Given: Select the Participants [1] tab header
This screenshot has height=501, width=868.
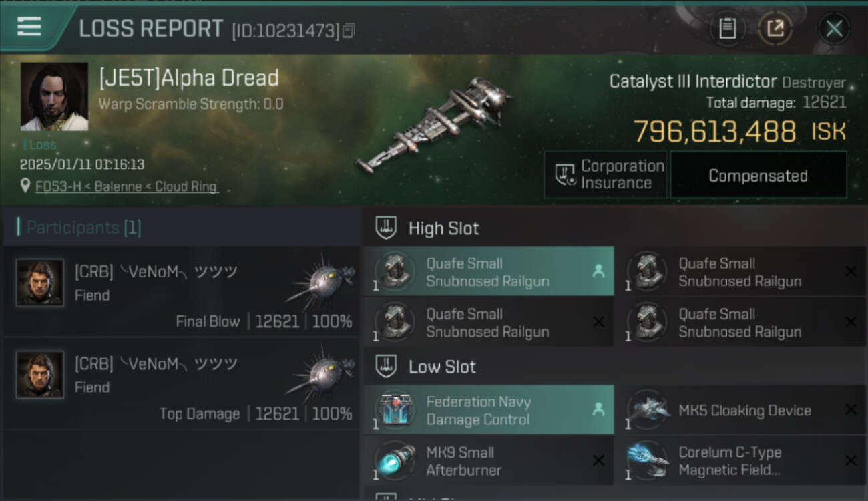Looking at the screenshot, I should (x=83, y=228).
